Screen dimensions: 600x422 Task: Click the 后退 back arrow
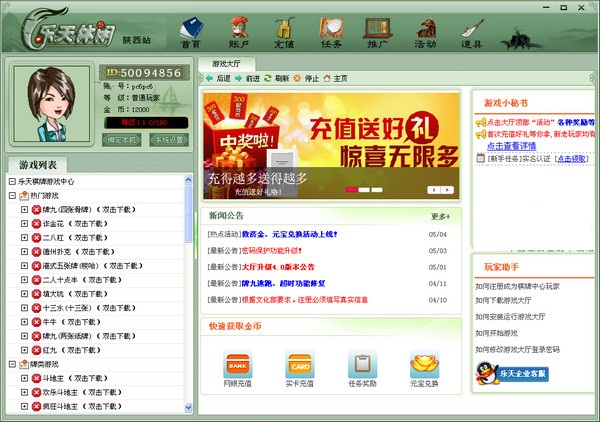[x=209, y=78]
